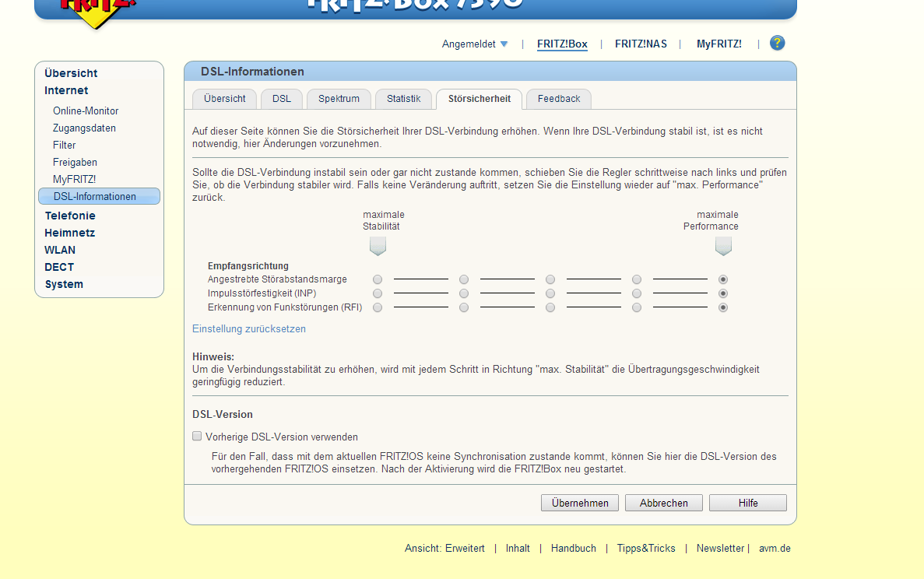Image resolution: width=924 pixels, height=579 pixels.
Task: Open MyFRITZ! in top navigation
Action: (x=719, y=44)
